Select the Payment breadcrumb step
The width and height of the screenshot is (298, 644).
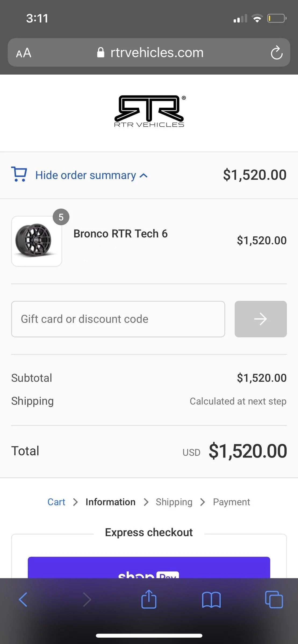(231, 502)
